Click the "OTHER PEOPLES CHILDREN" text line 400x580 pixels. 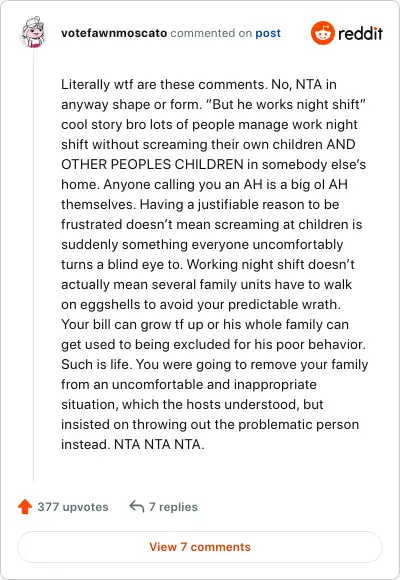pos(214,164)
